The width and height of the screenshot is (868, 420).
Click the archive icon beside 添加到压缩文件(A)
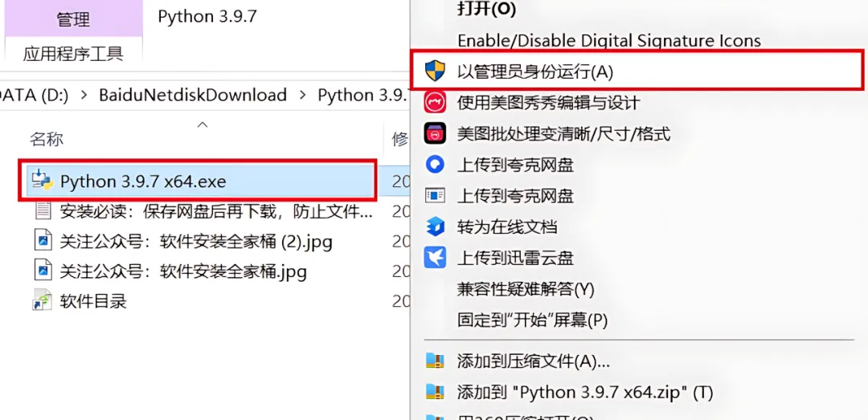(x=435, y=361)
